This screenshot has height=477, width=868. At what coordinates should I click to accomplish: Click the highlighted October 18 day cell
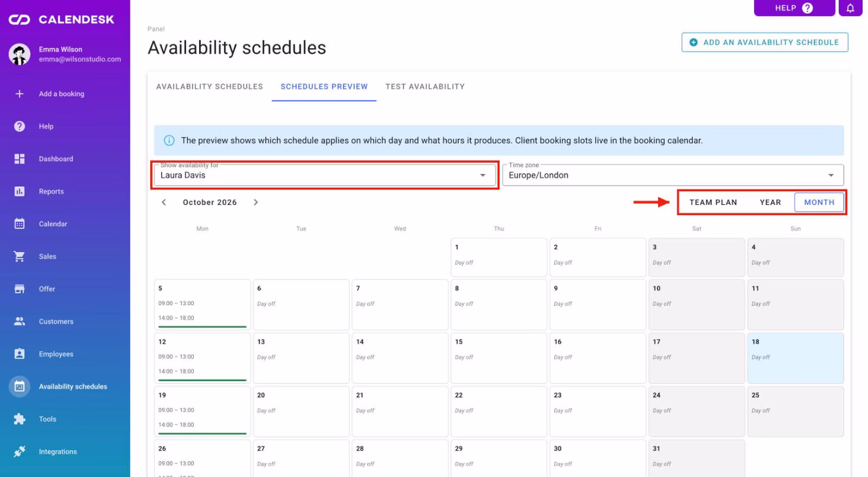[795, 358]
